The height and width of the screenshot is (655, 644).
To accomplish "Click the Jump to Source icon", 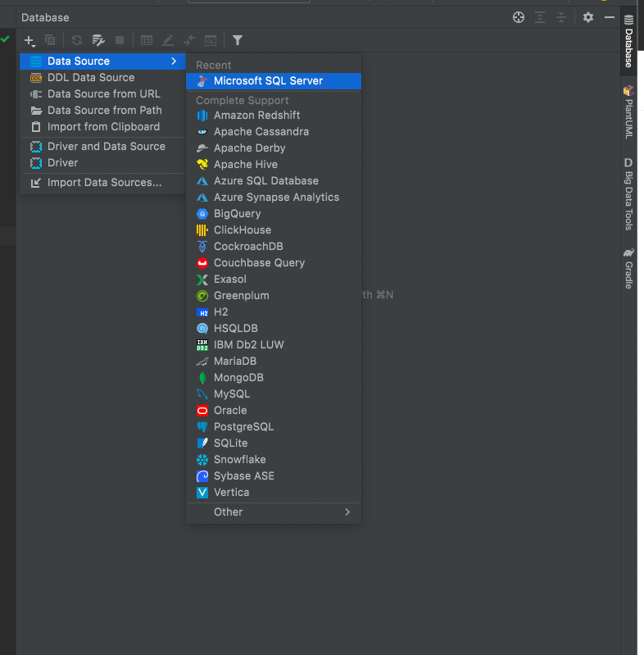I will (189, 40).
